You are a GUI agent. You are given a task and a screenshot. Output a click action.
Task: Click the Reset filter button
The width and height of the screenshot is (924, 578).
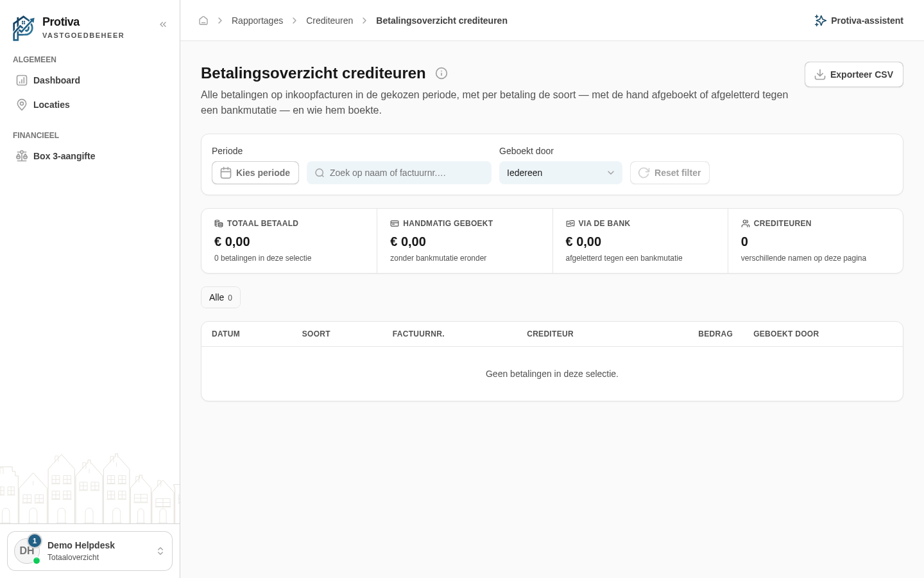(670, 173)
